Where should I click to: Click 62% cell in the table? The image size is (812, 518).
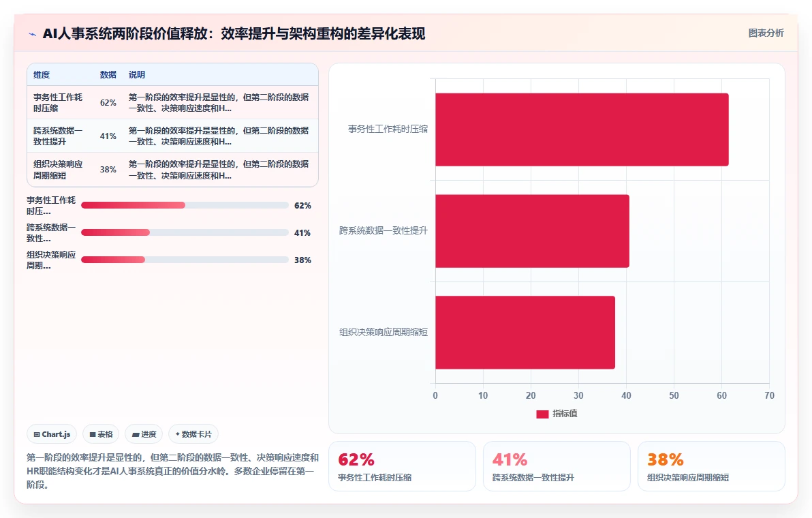(x=108, y=102)
